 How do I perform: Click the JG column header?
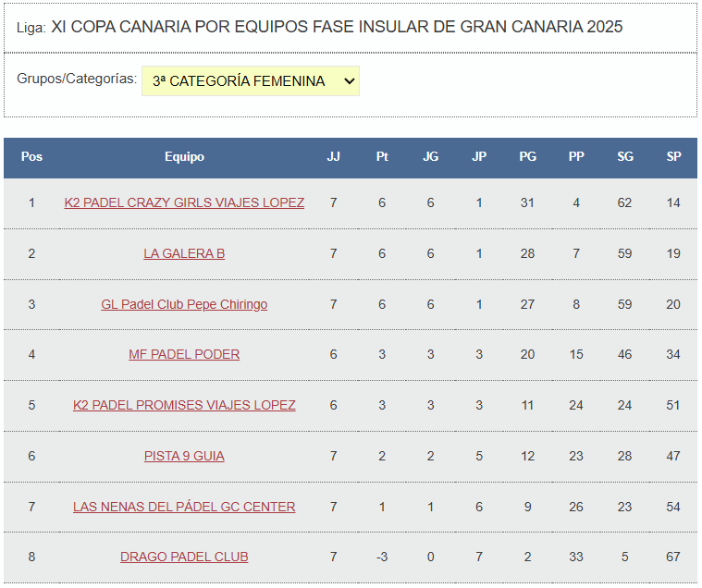click(x=430, y=157)
